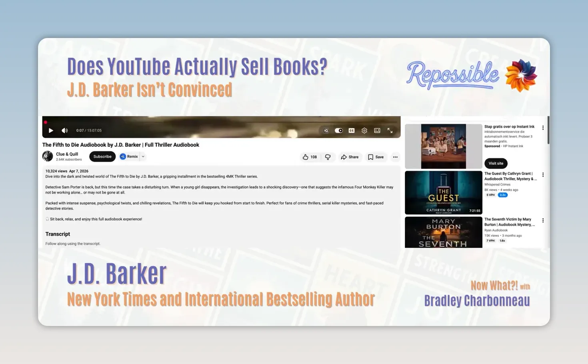
Task: Open options menu for The Guest video
Action: click(x=543, y=174)
